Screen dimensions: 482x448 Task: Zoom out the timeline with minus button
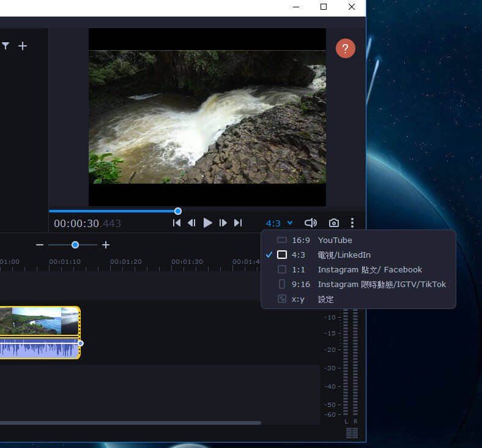coord(40,245)
